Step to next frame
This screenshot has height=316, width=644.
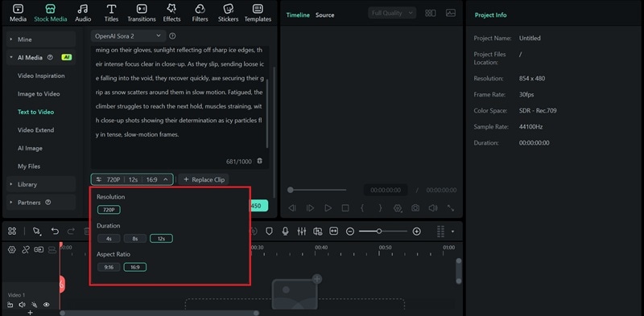tap(310, 208)
